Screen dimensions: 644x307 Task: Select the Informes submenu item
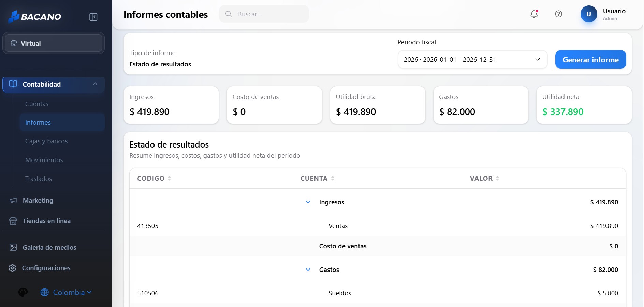pos(62,122)
